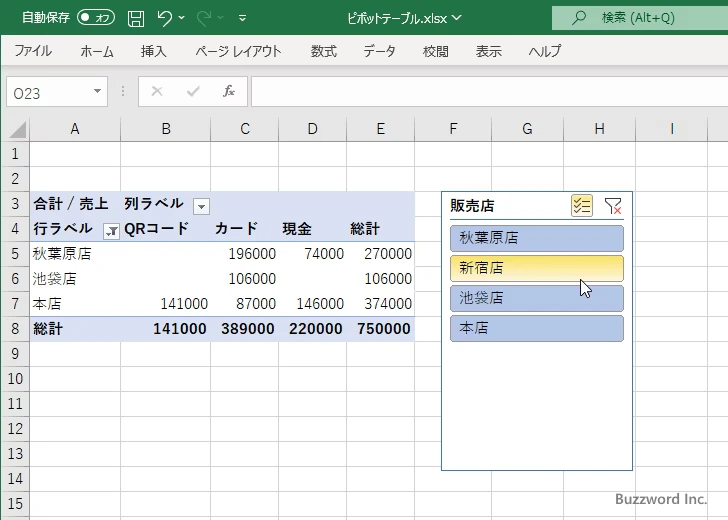Select 本店 in the 販売店 slicer
Image resolution: width=728 pixels, height=520 pixels.
click(537, 329)
